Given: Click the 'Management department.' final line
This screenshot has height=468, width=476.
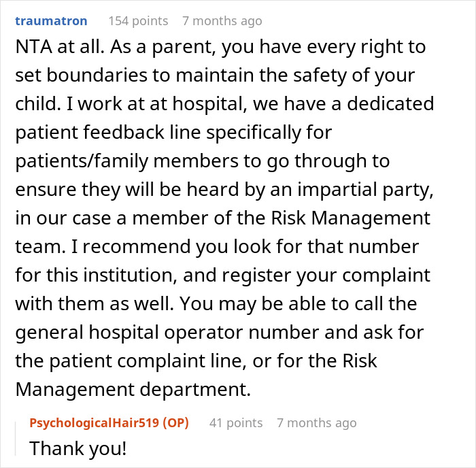Looking at the screenshot, I should click(133, 390).
